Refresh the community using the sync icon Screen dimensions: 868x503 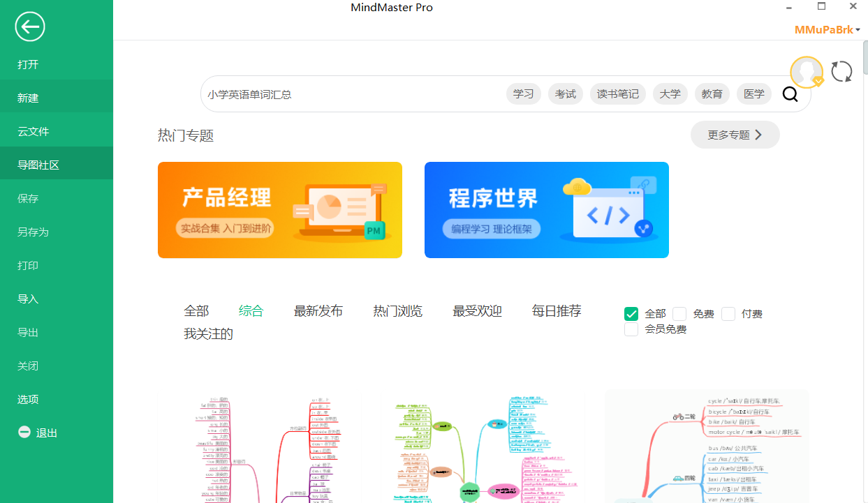[842, 72]
